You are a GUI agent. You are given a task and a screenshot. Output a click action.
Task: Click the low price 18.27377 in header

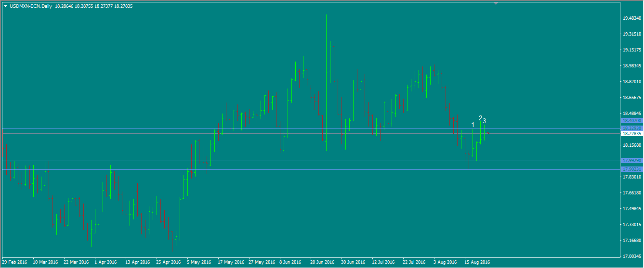click(x=104, y=6)
